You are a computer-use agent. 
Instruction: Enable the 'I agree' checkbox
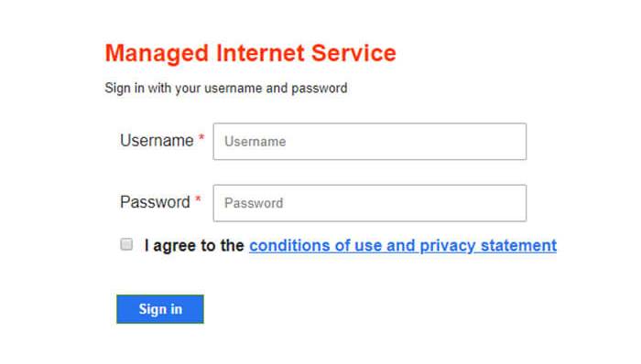(126, 244)
